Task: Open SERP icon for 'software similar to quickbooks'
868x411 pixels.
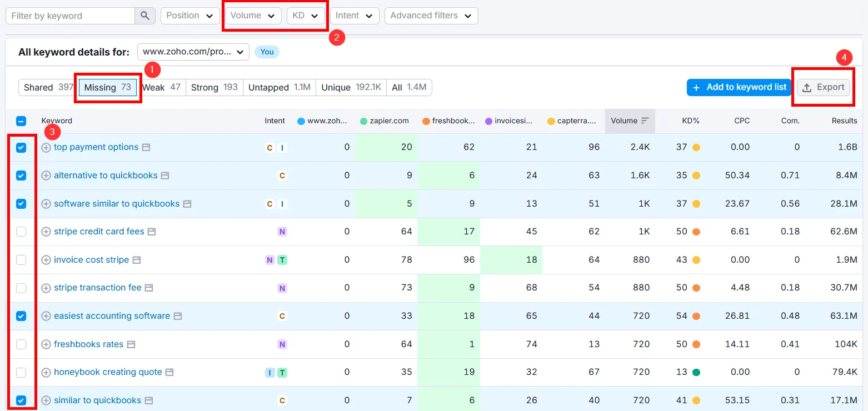Action: (x=187, y=204)
